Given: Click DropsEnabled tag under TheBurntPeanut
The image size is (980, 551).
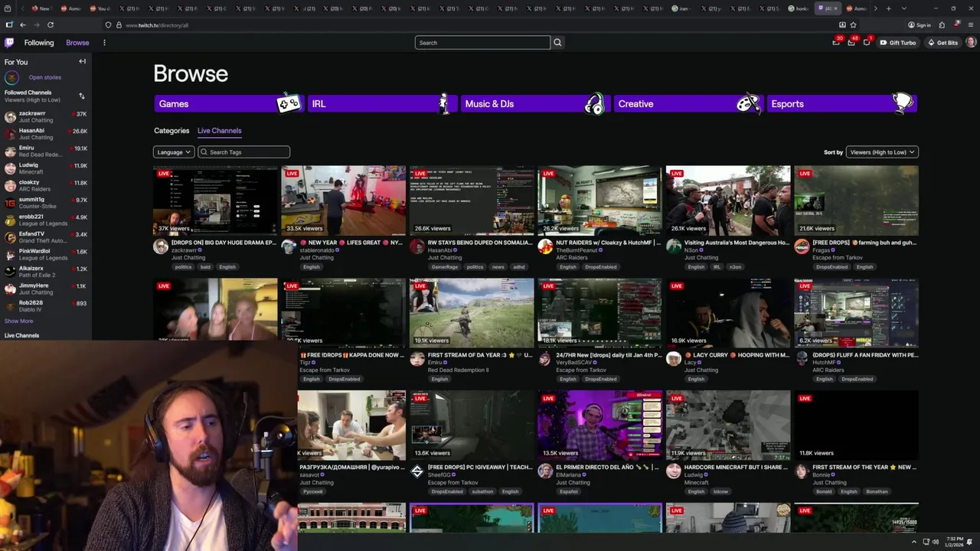Looking at the screenshot, I should click(601, 267).
